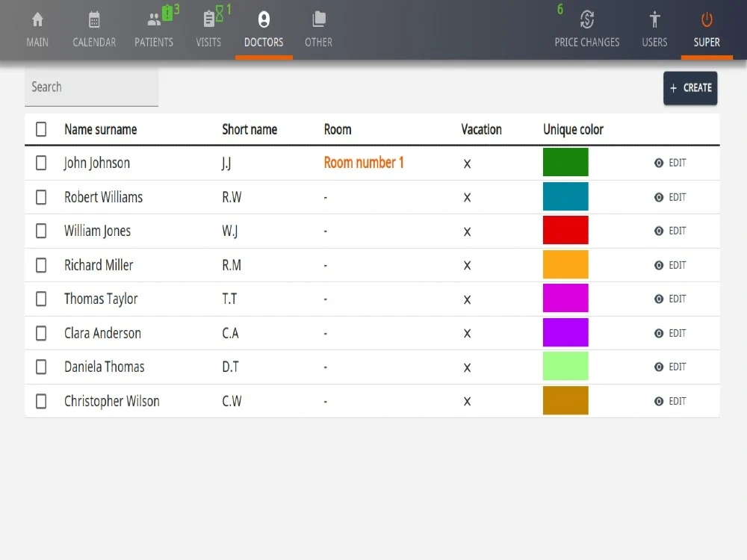Click Daniela Thomas's light green swatch
The height and width of the screenshot is (560, 747).
click(565, 366)
